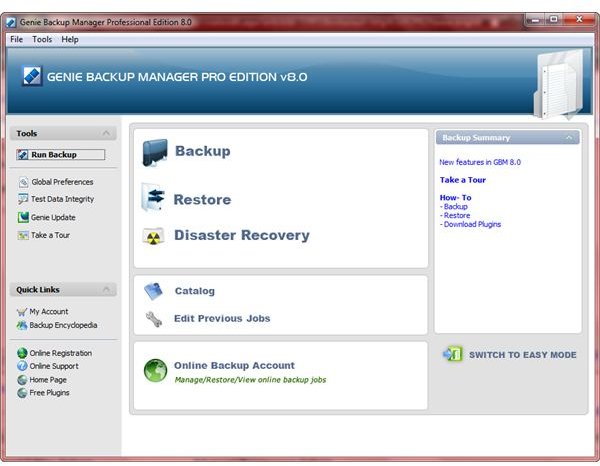Image resolution: width=600 pixels, height=466 pixels.
Task: Click the Online Support help icon
Action: click(x=22, y=366)
